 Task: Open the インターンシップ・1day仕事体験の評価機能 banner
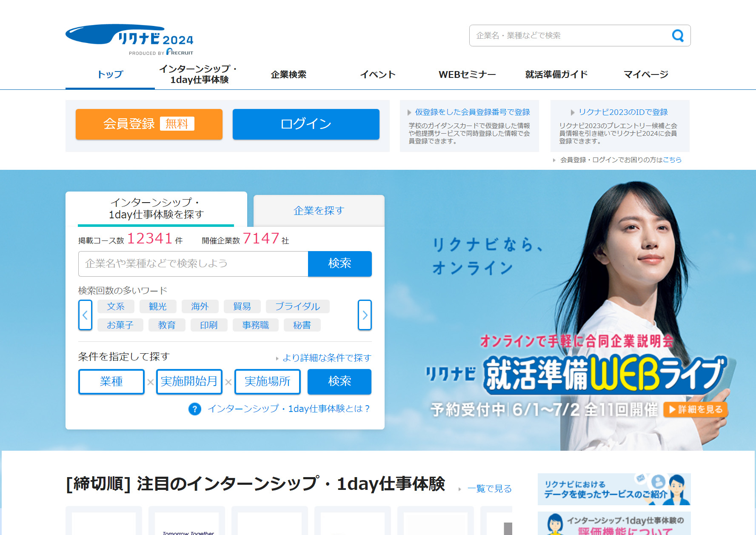614,524
